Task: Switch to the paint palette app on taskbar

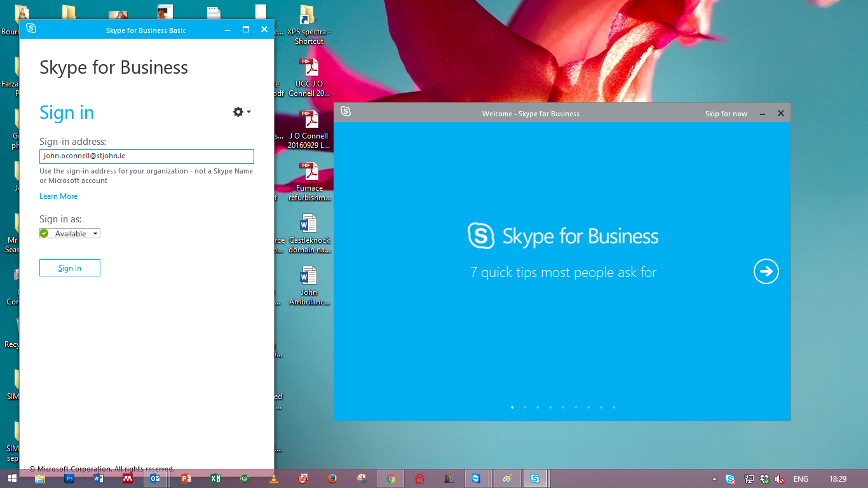Action: (507, 478)
